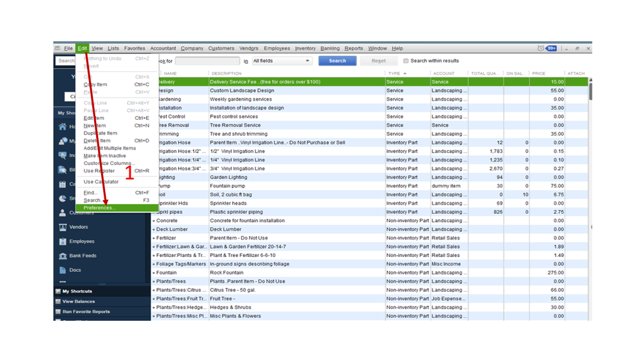Click the scroll up arrow of item list
This screenshot has height=362, width=644.
590,80
